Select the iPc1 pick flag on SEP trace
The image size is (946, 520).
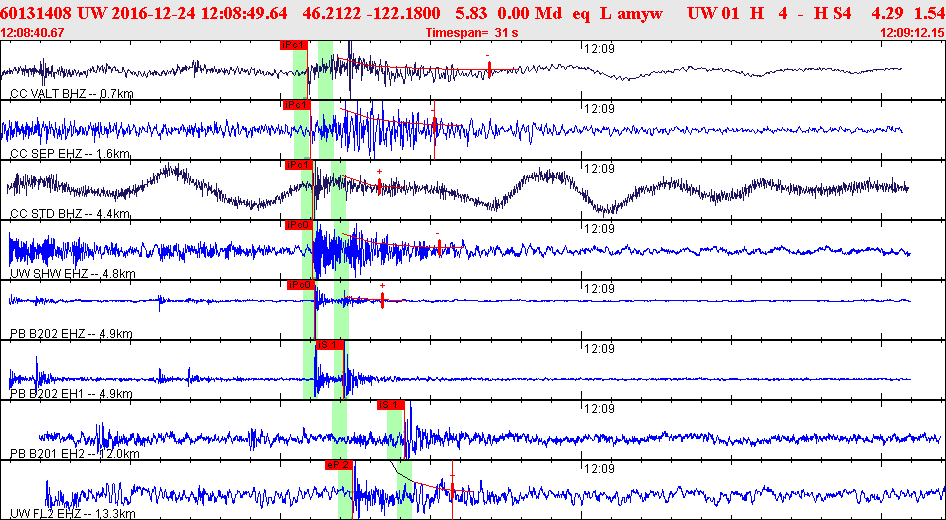point(296,105)
